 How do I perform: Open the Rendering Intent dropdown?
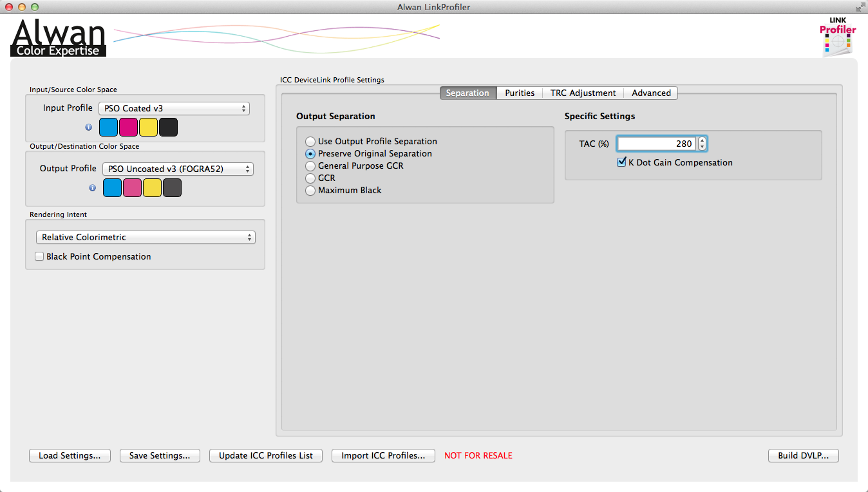click(146, 237)
